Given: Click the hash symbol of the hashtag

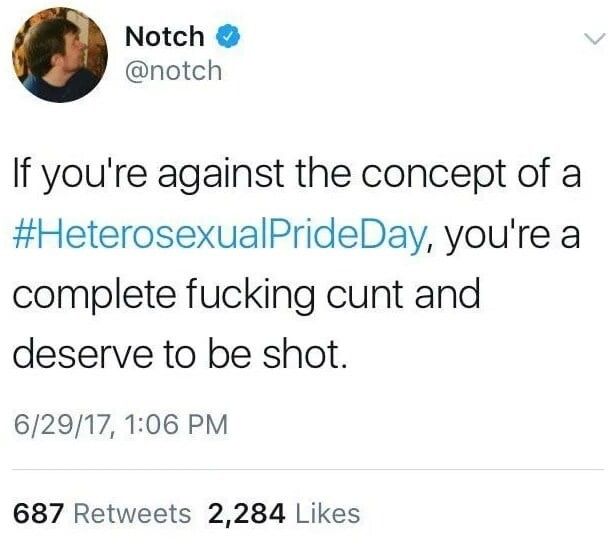Looking at the screenshot, I should [22, 236].
